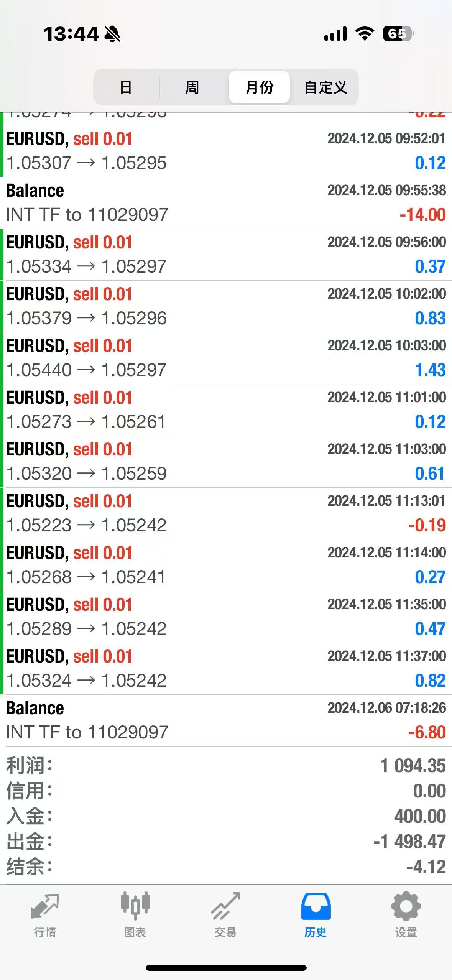Open the Trade (交易) icon
This screenshot has width=452, height=980.
coord(225,906)
